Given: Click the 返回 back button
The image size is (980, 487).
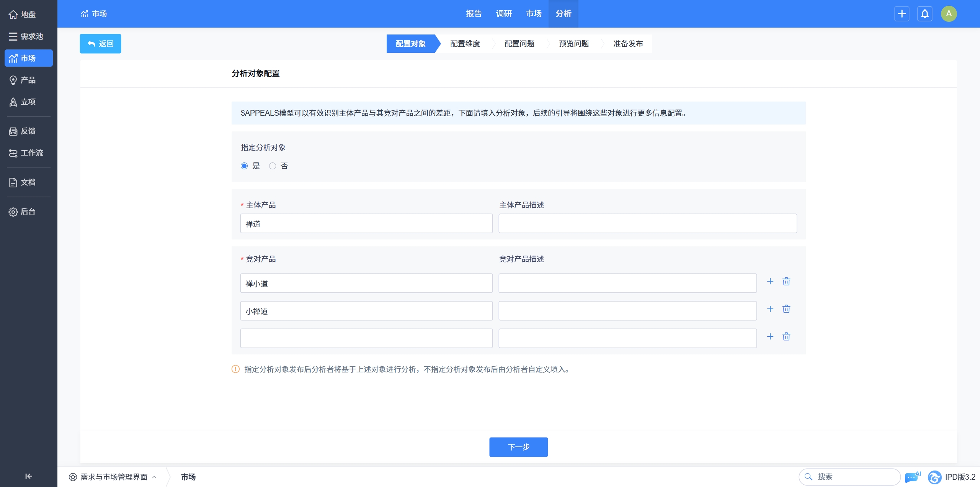Looking at the screenshot, I should point(100,44).
